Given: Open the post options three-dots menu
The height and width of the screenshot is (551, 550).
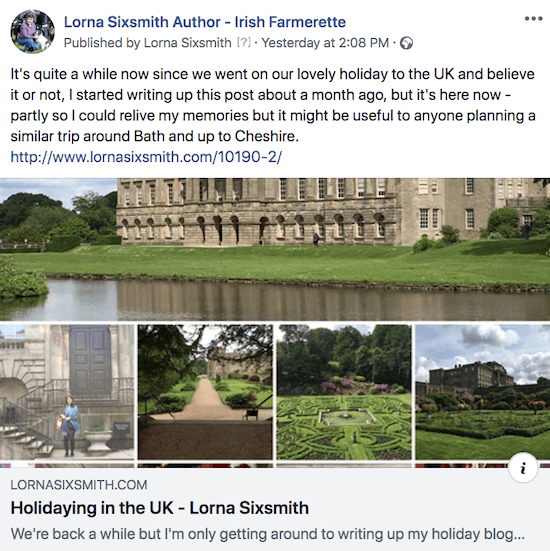Looking at the screenshot, I should pyautogui.click(x=533, y=19).
